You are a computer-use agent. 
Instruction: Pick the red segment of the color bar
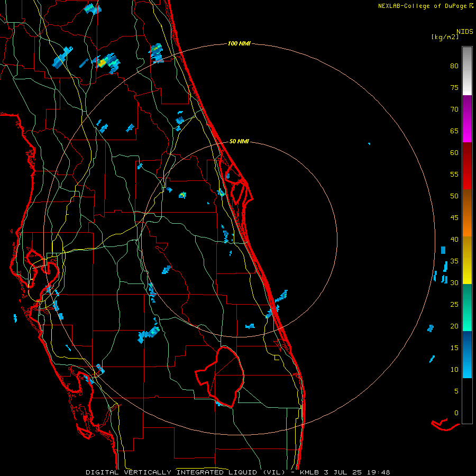(x=467, y=166)
